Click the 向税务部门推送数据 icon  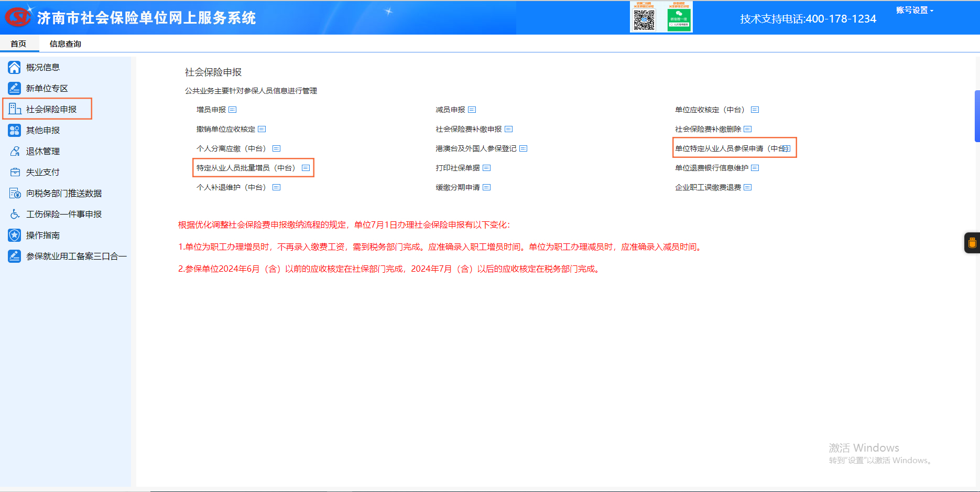tap(14, 193)
